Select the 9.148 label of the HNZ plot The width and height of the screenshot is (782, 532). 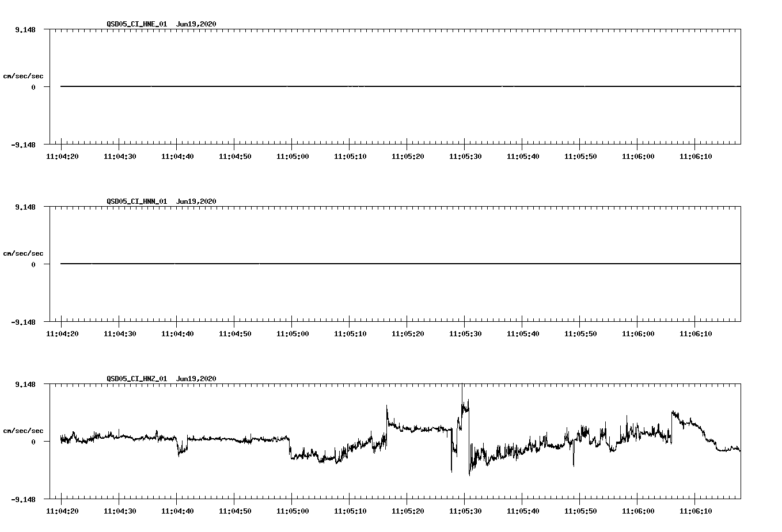point(25,384)
